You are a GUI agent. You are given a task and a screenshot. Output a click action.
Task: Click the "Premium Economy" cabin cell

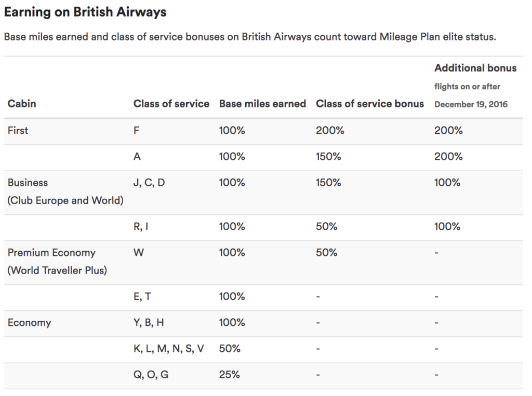point(51,253)
